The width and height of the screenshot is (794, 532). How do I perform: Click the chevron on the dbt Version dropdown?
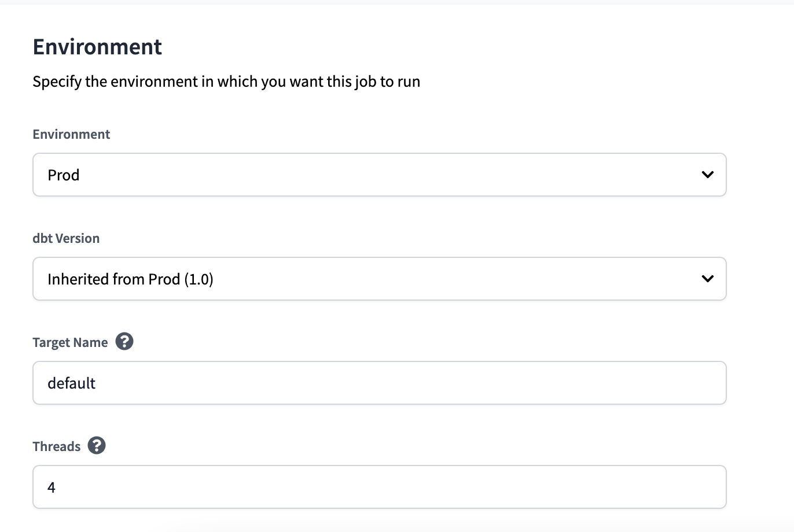tap(707, 279)
